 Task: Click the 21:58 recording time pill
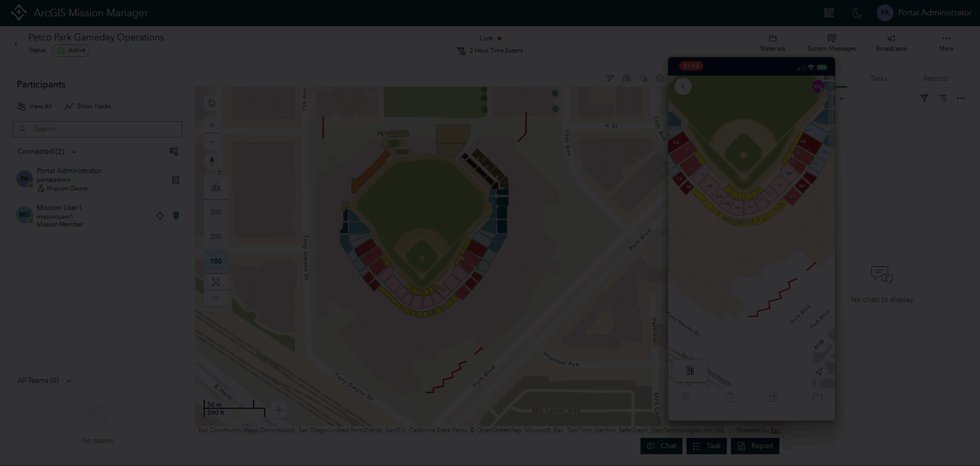(691, 66)
